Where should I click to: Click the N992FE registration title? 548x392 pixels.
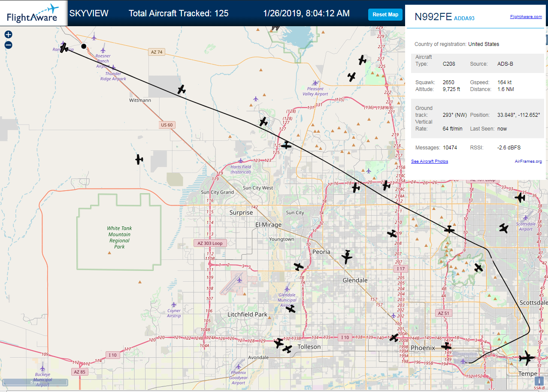click(433, 17)
